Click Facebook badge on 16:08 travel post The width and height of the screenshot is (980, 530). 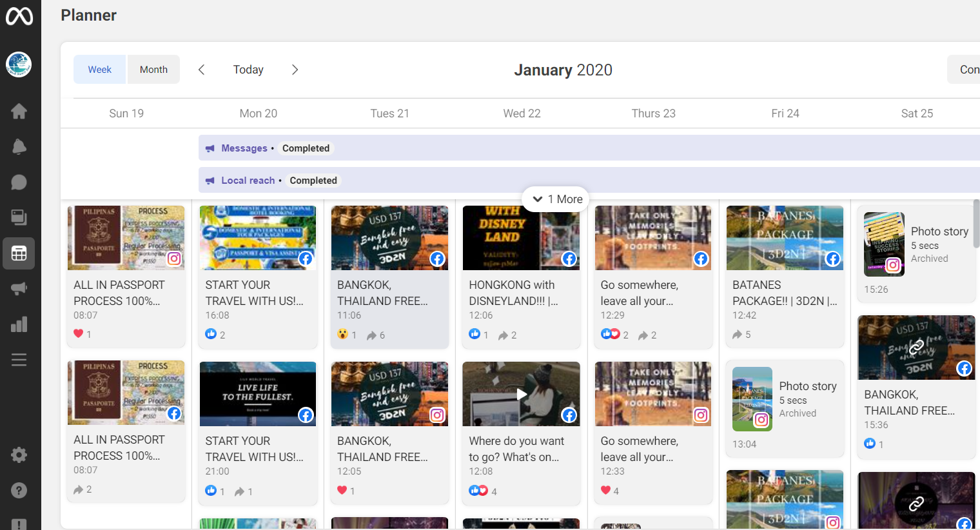[x=306, y=259]
